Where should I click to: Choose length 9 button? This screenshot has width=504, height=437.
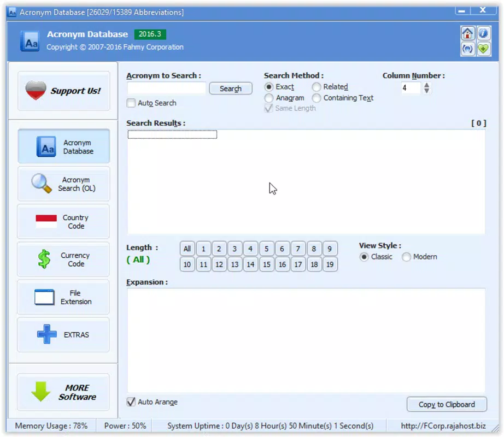click(x=330, y=249)
